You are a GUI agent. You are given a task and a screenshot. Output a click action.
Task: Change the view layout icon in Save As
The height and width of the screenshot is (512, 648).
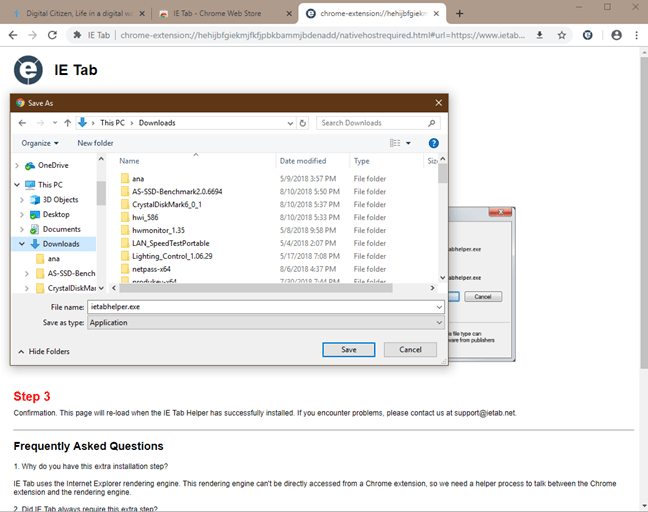click(x=395, y=143)
